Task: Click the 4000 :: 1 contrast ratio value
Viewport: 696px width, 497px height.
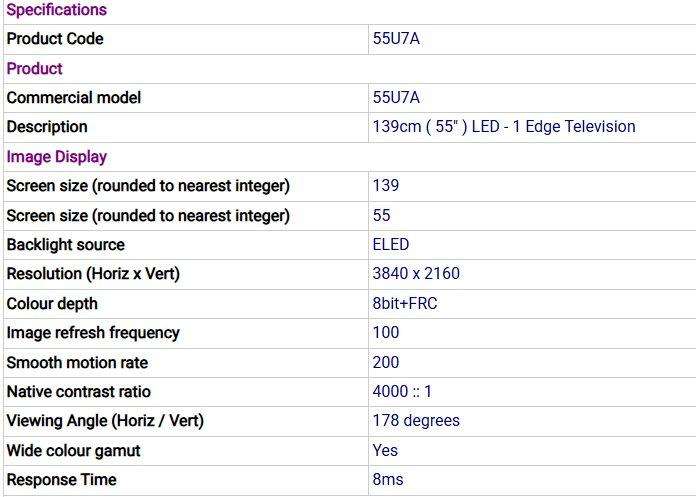Action: click(x=402, y=392)
